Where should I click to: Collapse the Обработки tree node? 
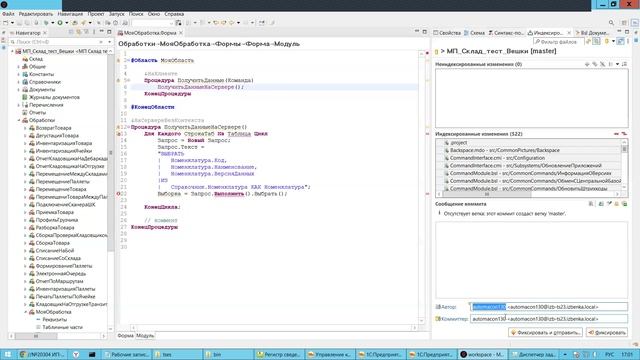18,120
